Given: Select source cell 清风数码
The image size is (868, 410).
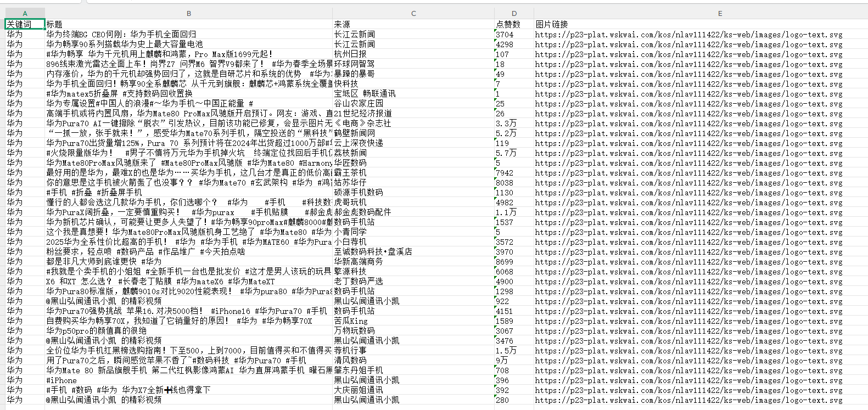Looking at the screenshot, I should click(x=413, y=360).
